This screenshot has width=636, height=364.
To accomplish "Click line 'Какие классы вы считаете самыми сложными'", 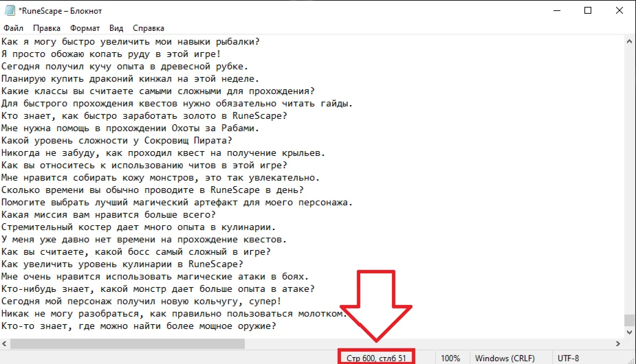I will point(157,91).
